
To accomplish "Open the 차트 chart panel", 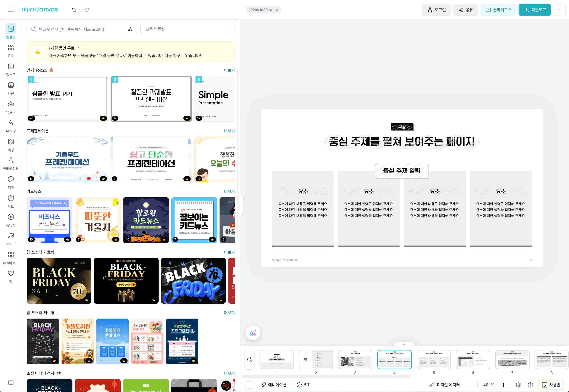I will [11, 201].
